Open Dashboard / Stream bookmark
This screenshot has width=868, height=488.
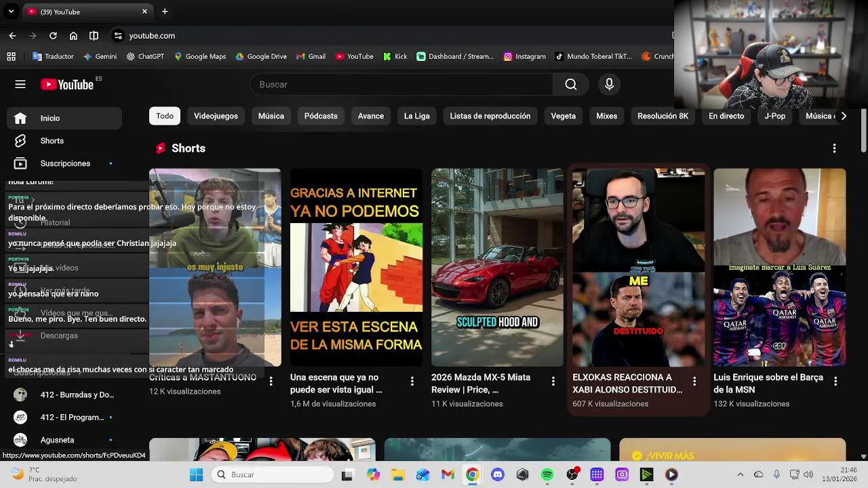455,56
